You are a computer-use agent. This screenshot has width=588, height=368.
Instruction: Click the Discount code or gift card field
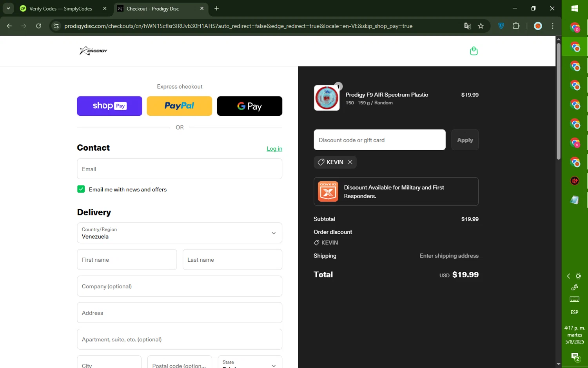tap(379, 140)
